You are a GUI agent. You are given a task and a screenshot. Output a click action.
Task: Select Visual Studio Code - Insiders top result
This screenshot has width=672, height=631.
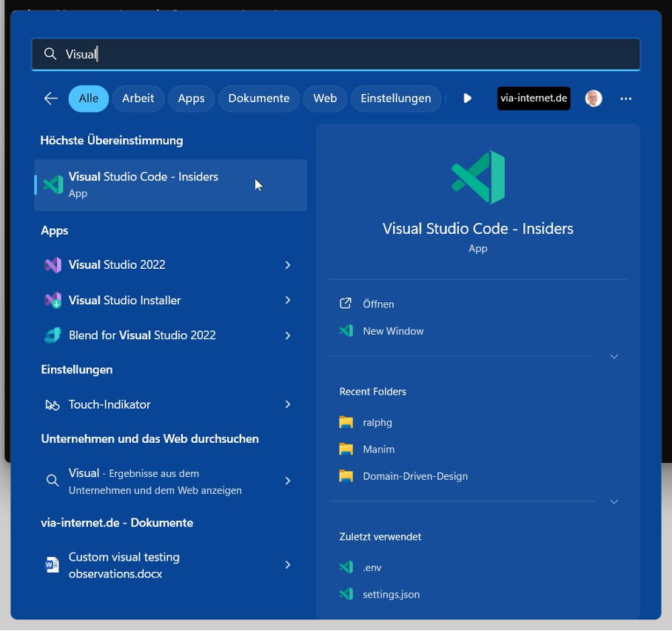pos(170,185)
